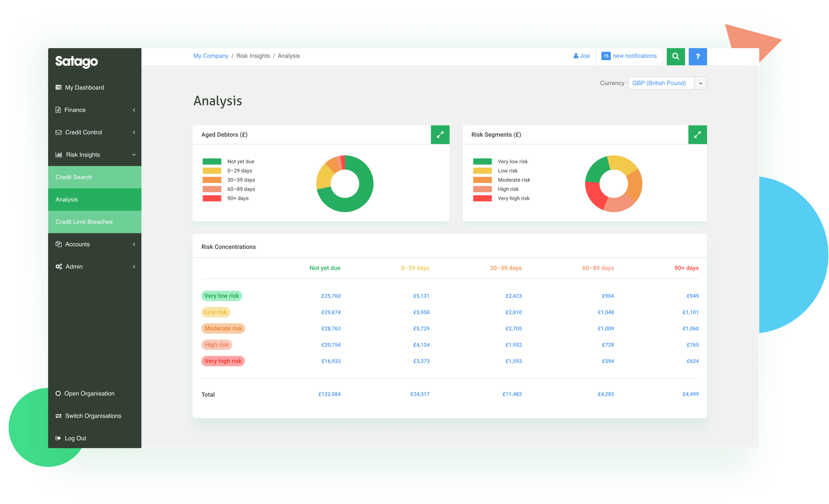The height and width of the screenshot is (504, 829).
Task: Expand the Risk Segments chart fullscreen
Action: [x=698, y=135]
